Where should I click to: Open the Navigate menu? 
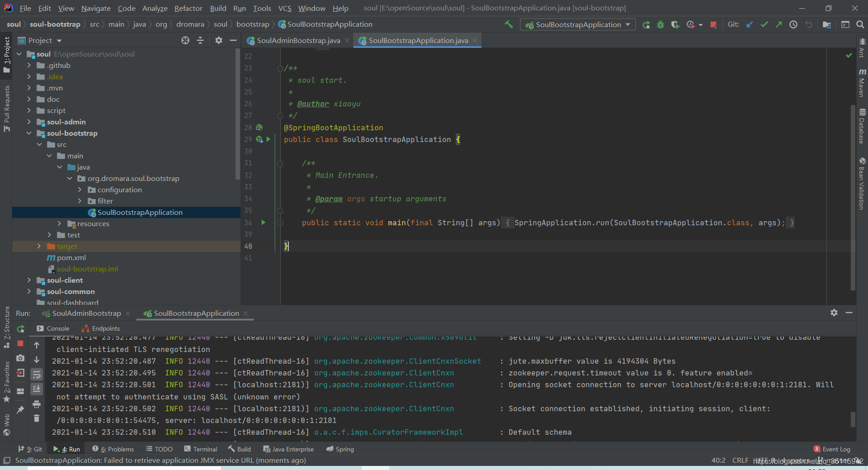96,8
